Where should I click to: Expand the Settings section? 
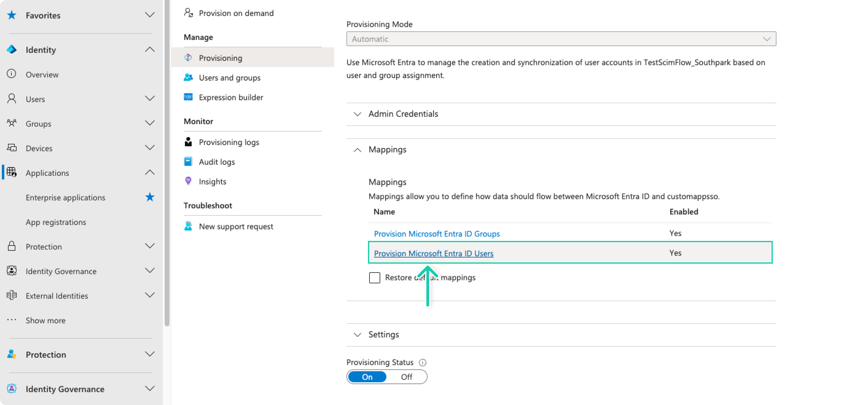pyautogui.click(x=561, y=334)
